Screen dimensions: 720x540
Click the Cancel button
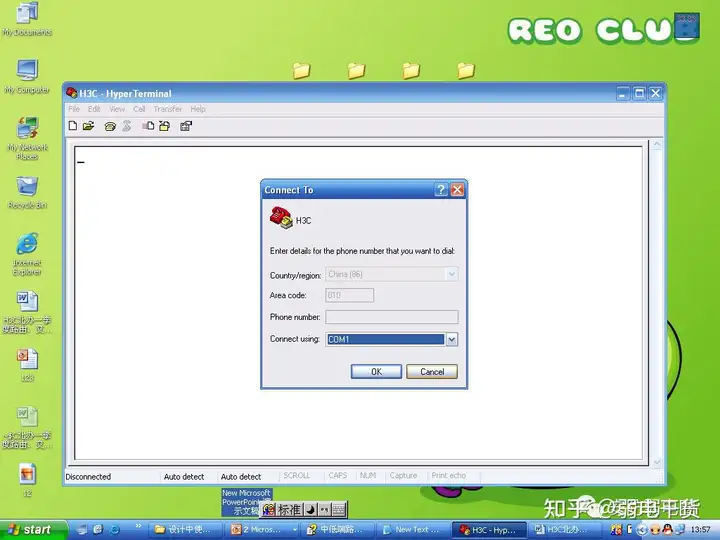click(x=432, y=371)
